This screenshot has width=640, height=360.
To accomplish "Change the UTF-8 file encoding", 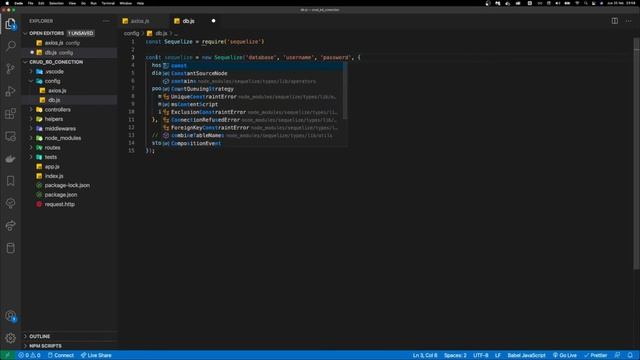I will [x=481, y=355].
